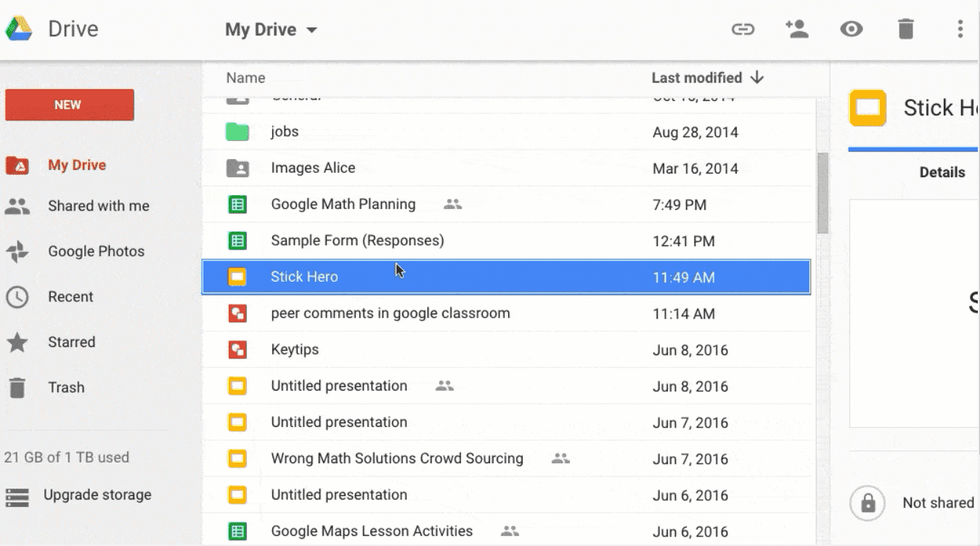The width and height of the screenshot is (980, 546).
Task: Select Untitled presentation modified Jun 6, 2016
Action: (506, 494)
